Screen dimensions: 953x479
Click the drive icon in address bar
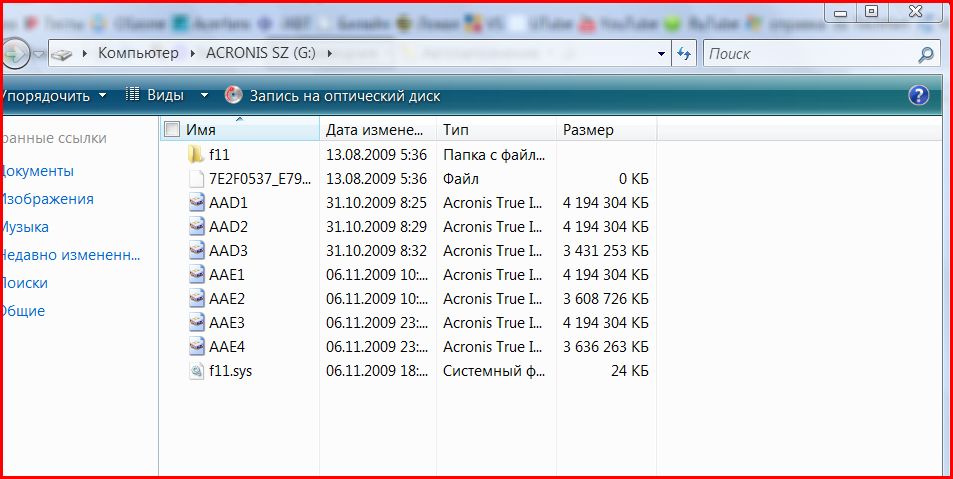tap(61, 54)
